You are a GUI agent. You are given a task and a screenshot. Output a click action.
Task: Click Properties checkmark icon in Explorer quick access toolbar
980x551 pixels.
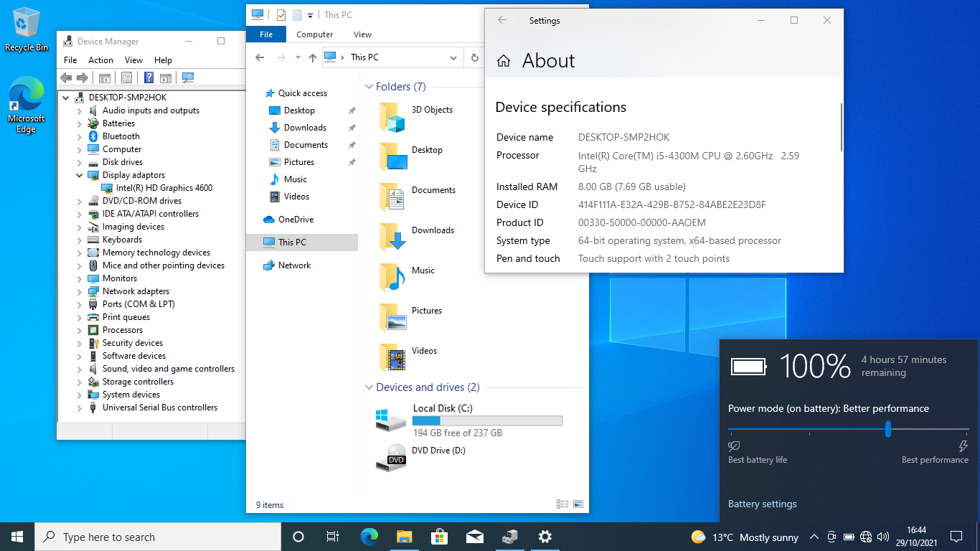click(281, 14)
